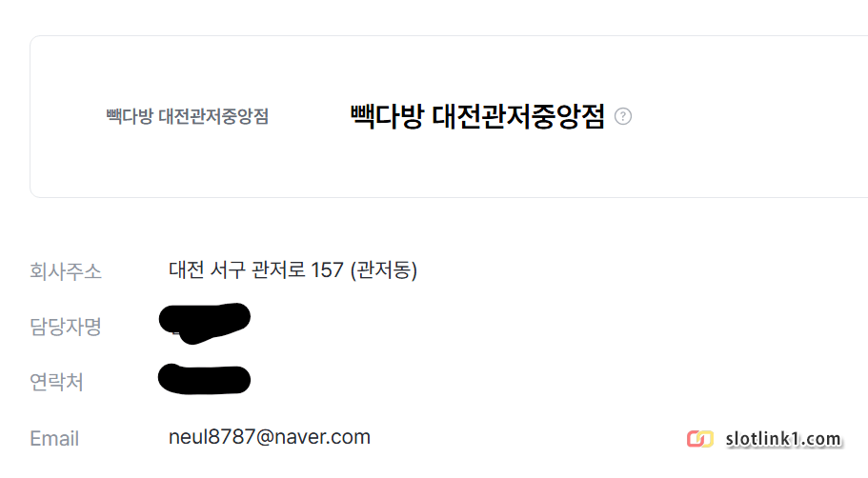
Task: Select the Email field label
Action: coord(54,439)
